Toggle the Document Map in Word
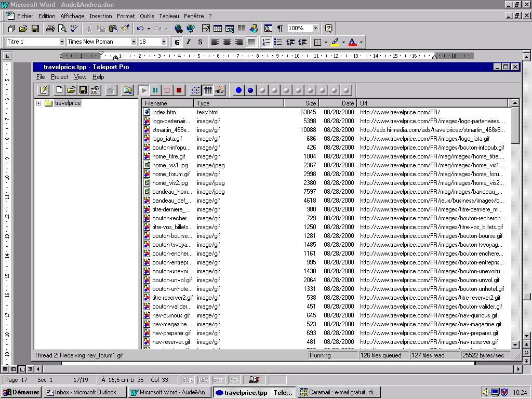The image size is (532, 399). coord(268,29)
